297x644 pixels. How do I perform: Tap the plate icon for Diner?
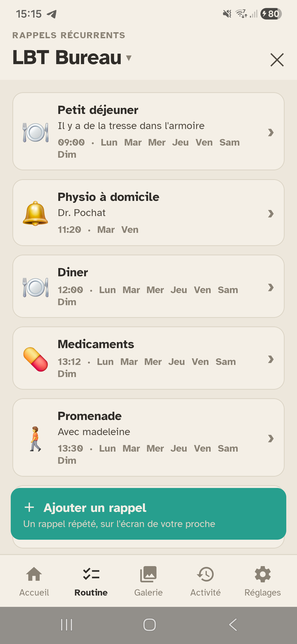coord(36,287)
